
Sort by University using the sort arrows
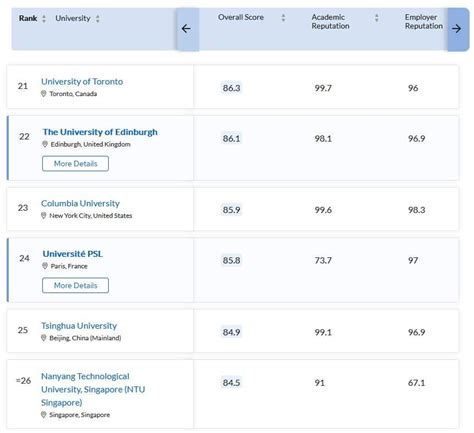[x=98, y=18]
